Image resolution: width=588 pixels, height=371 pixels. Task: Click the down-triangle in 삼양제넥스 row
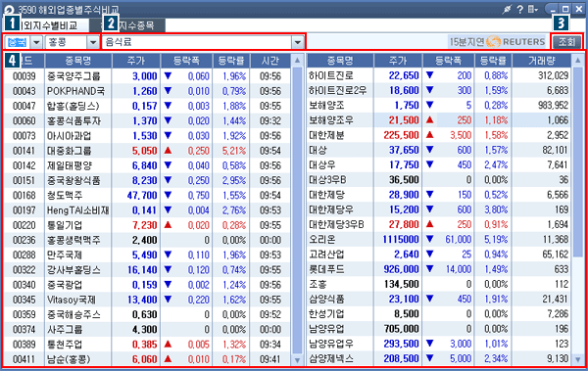[x=430, y=358]
